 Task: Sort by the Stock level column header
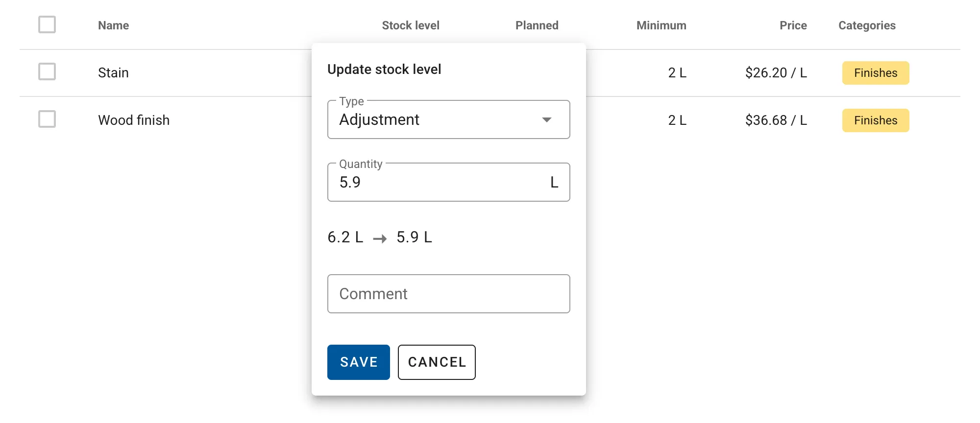point(411,25)
